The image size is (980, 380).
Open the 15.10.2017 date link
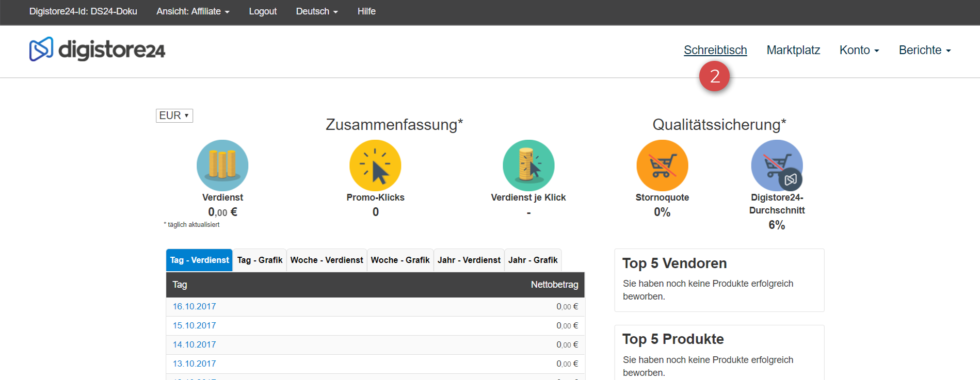click(x=194, y=325)
